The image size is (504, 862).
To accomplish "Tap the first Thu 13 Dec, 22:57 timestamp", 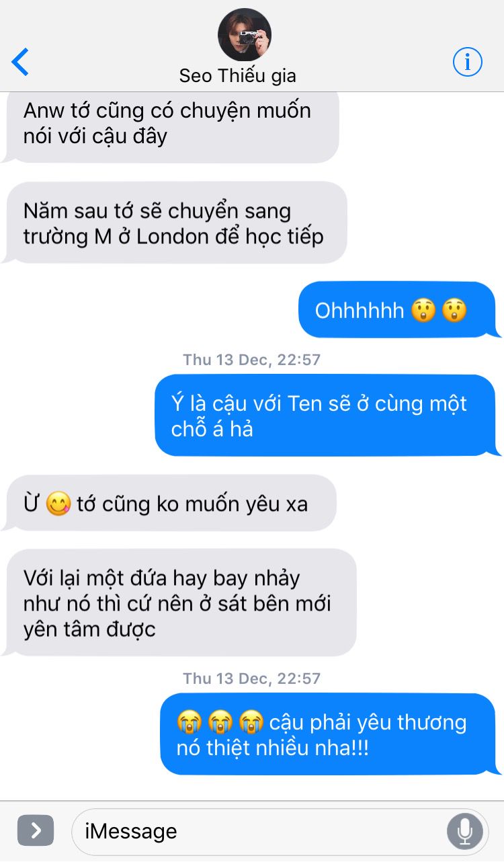I will 252,360.
